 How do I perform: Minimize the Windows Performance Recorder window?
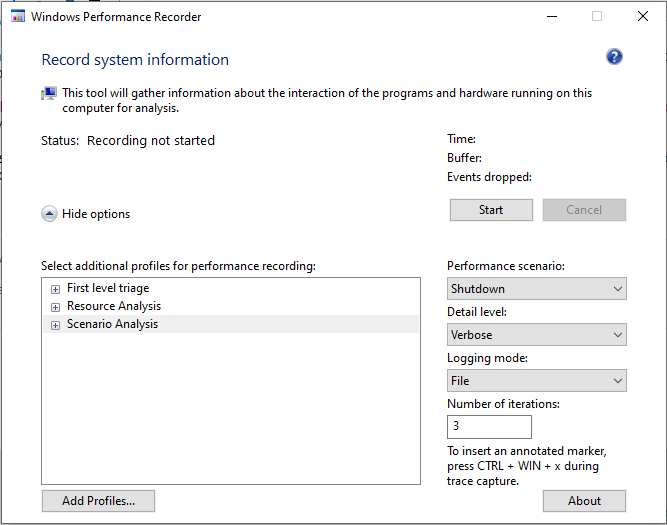coord(552,17)
